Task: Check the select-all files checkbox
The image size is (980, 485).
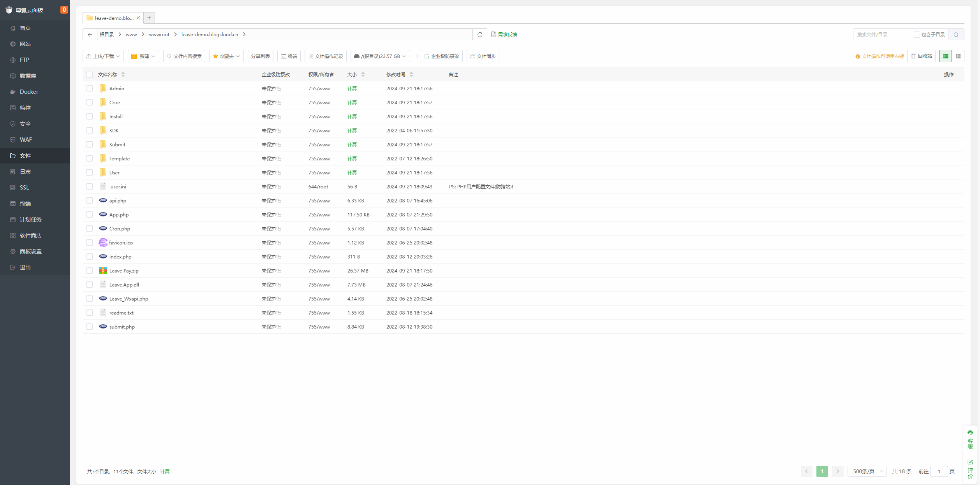Action: coord(90,75)
